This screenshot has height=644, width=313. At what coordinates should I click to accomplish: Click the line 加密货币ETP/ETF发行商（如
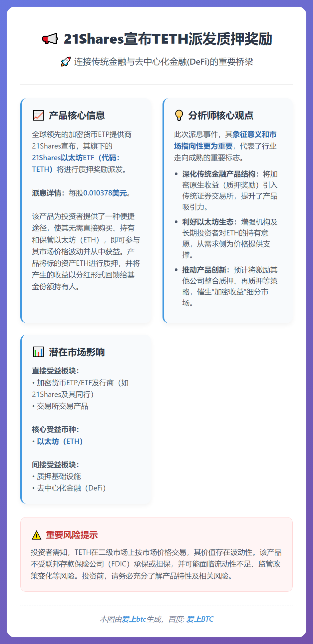[x=80, y=383]
